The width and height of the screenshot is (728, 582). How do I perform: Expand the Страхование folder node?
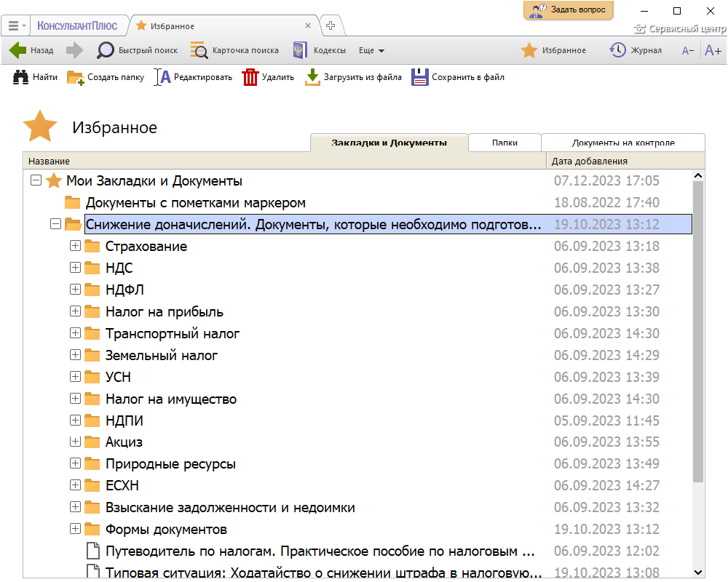pos(75,246)
